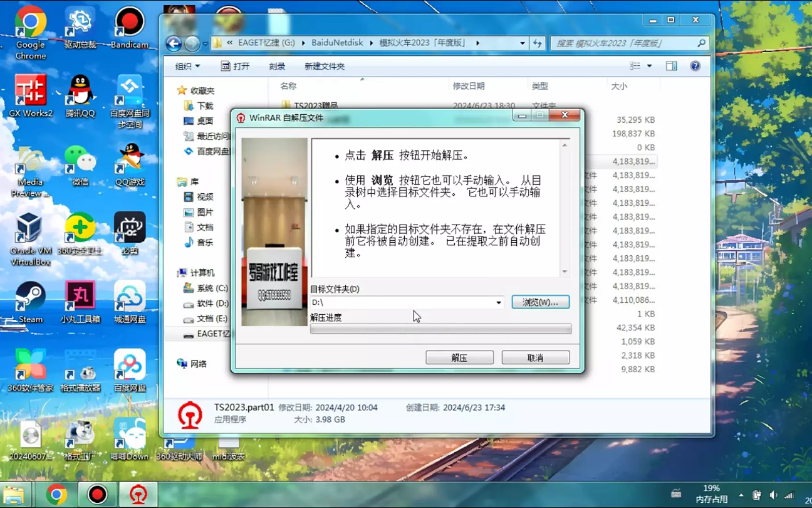The height and width of the screenshot is (508, 812).
Task: Open 小丸工具箱 desktop icon
Action: click(x=80, y=302)
